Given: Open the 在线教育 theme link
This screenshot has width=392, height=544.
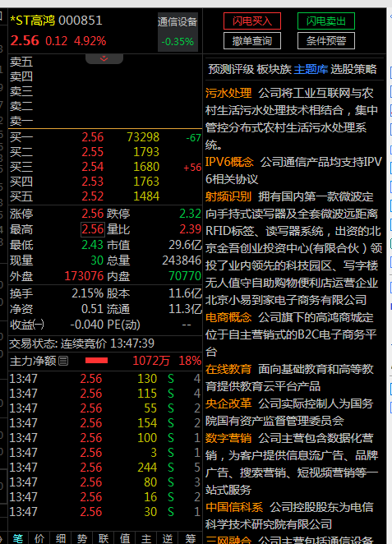Looking at the screenshot, I should pos(228,369).
